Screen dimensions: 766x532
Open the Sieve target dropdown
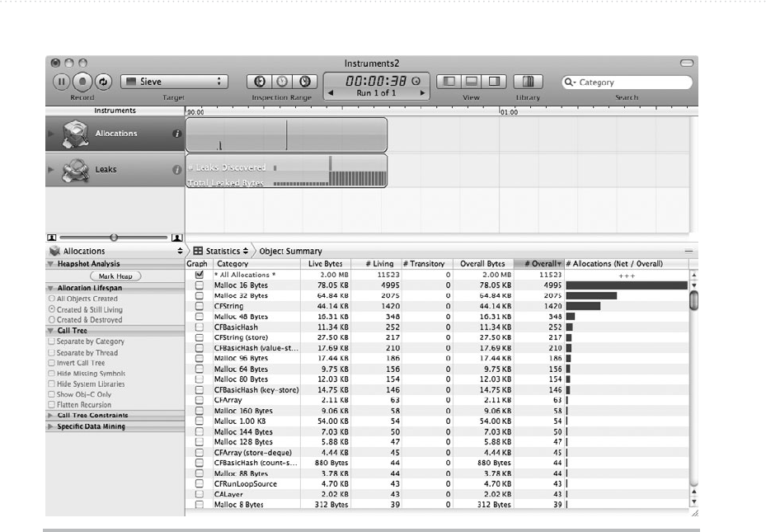click(x=174, y=82)
